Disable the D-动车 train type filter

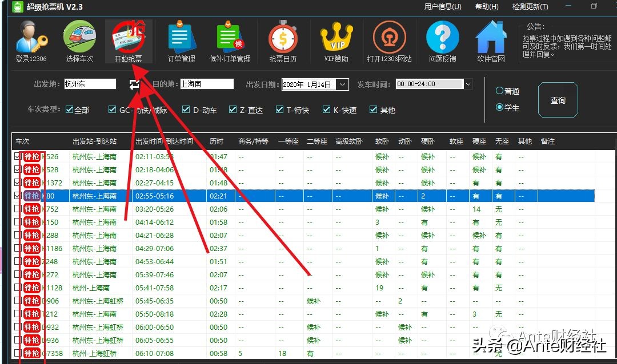tap(186, 110)
